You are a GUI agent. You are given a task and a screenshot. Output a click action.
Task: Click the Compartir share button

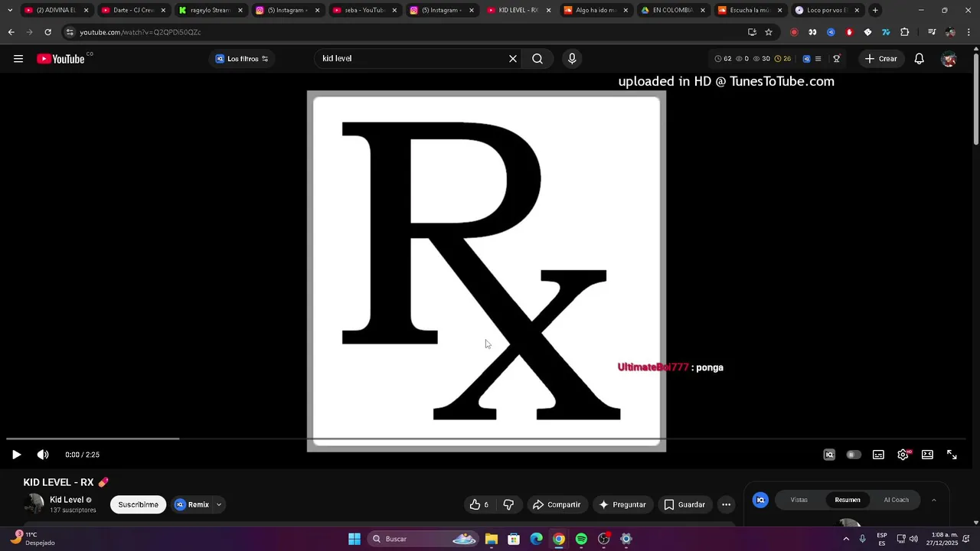tap(557, 504)
